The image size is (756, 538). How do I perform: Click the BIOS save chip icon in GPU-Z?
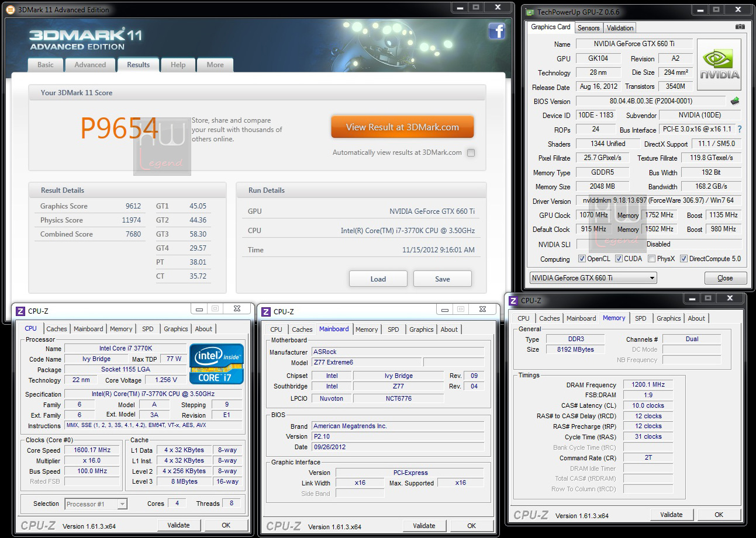pyautogui.click(x=734, y=101)
